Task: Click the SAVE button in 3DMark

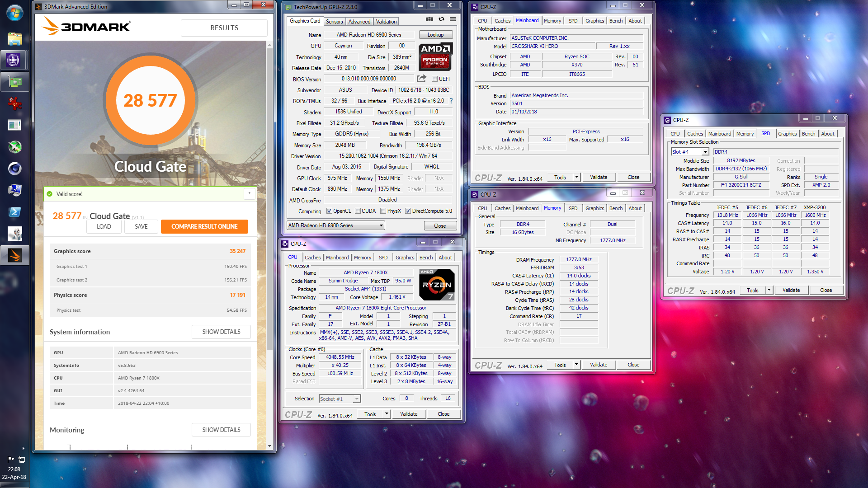Action: point(141,226)
